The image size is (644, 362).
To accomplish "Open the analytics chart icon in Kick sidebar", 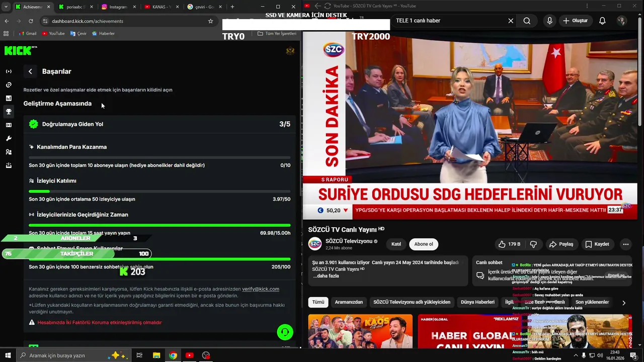I will click(9, 98).
